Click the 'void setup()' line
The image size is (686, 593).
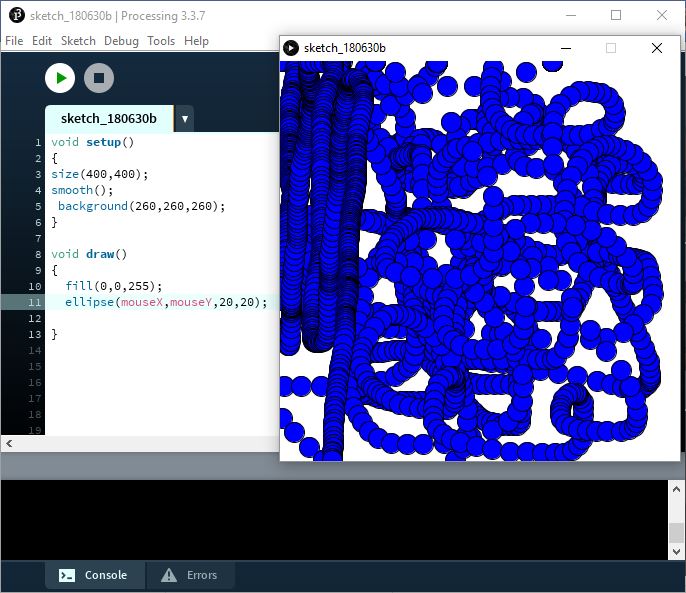click(93, 142)
